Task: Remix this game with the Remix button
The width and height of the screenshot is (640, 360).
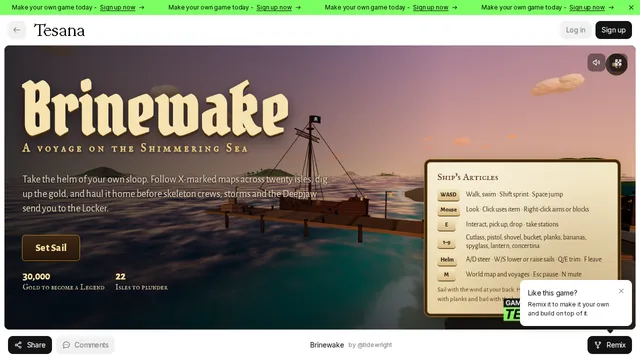Action: [609, 345]
